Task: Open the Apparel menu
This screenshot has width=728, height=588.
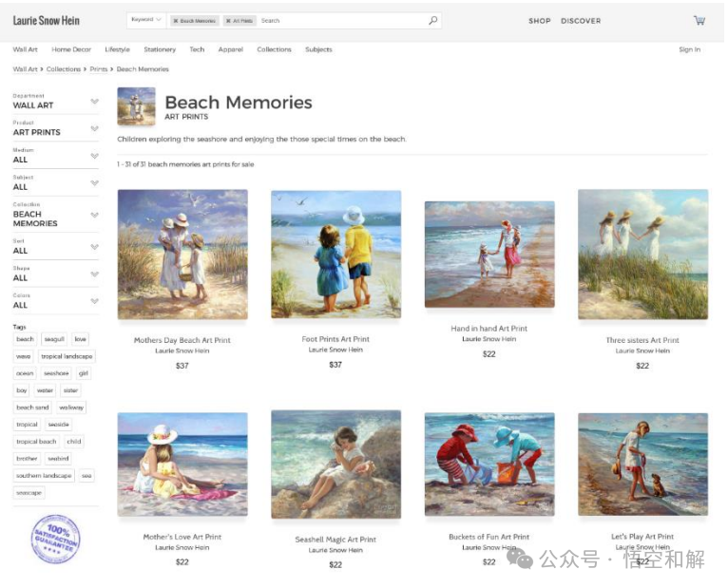Action: tap(231, 49)
